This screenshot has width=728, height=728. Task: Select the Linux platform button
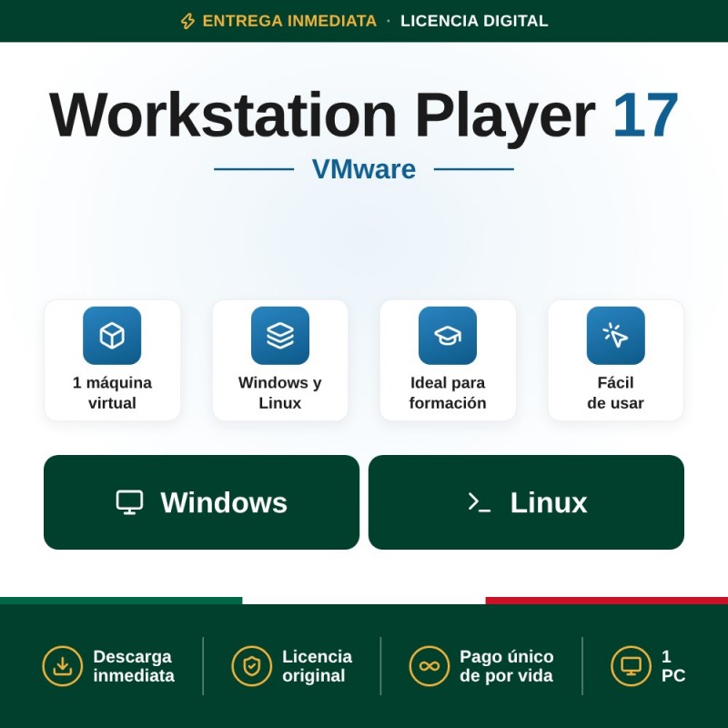click(526, 502)
